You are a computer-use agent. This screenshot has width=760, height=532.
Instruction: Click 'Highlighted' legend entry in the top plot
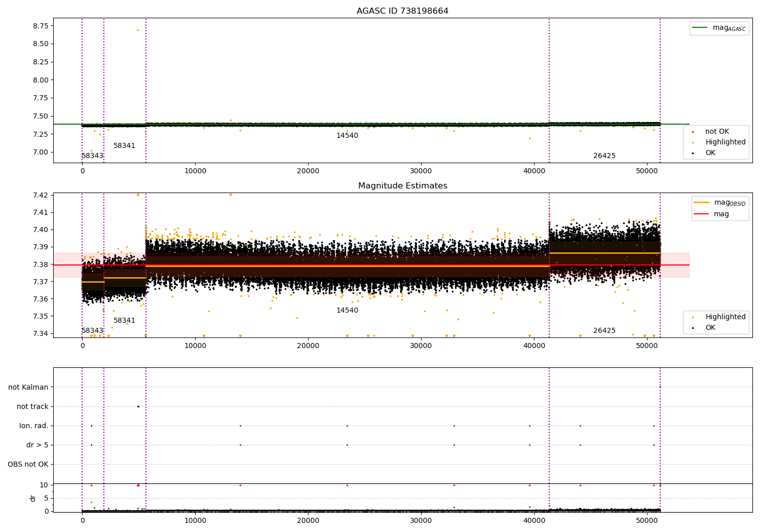pos(719,142)
